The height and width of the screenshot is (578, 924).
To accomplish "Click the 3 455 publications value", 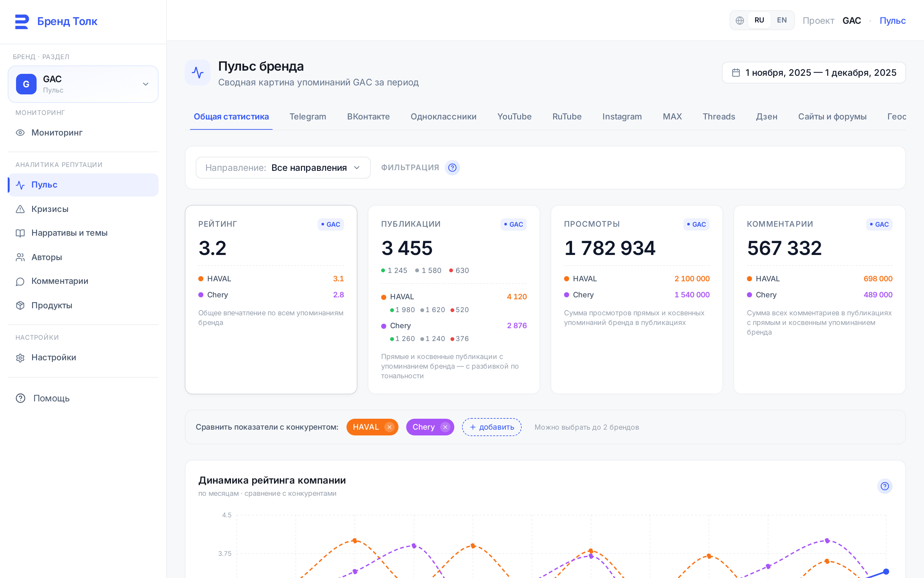I will tap(407, 248).
